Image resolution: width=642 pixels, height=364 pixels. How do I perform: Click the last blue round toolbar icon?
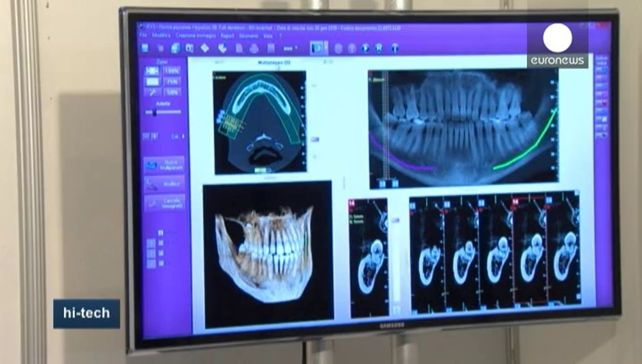tap(395, 49)
